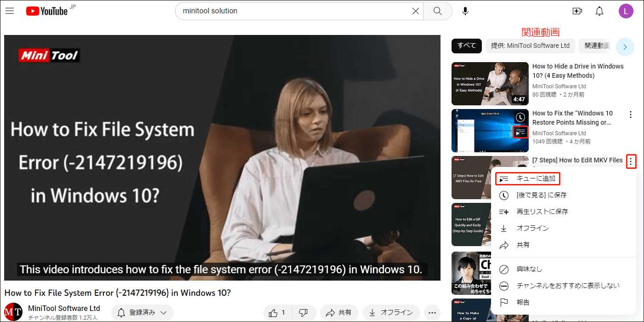Viewport: 644px width, 322px height.
Task: Open more options for Restore Points video
Action: [631, 115]
